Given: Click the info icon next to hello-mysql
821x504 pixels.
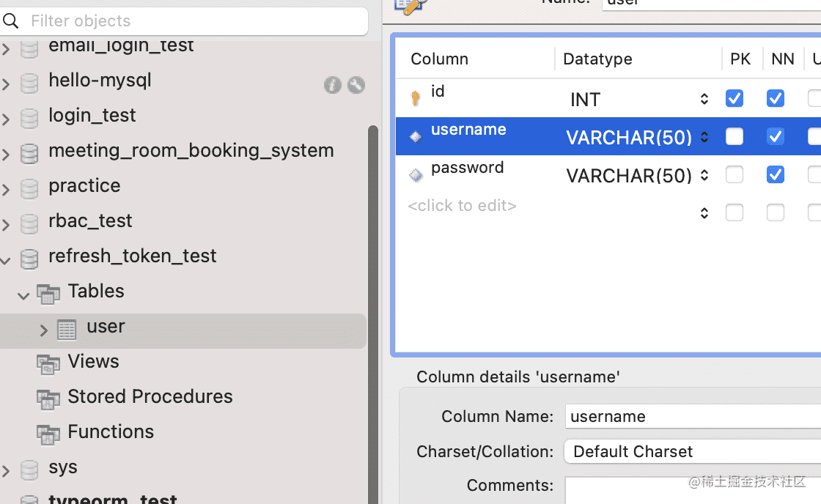Looking at the screenshot, I should coord(333,85).
